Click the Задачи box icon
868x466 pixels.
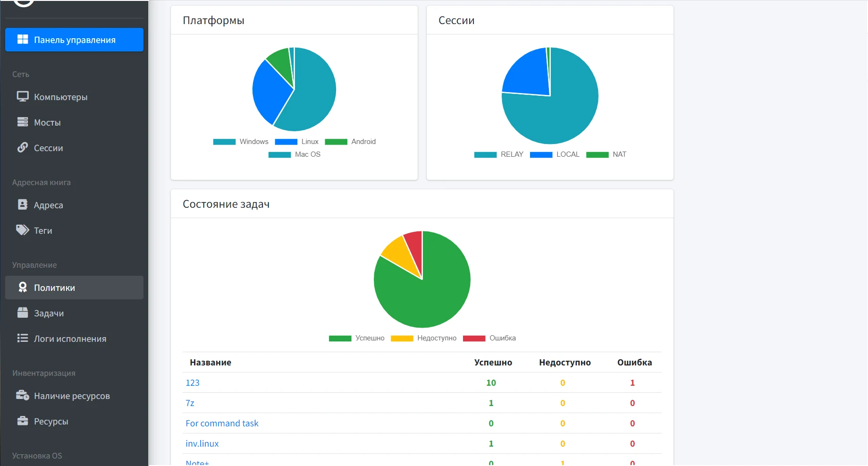[23, 313]
